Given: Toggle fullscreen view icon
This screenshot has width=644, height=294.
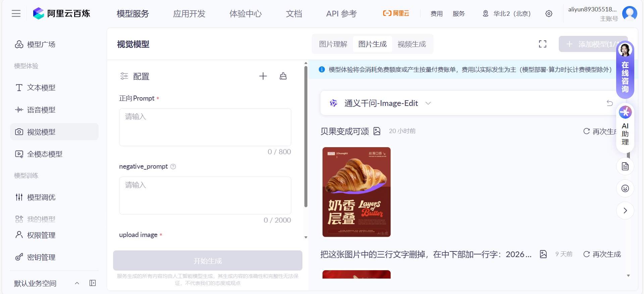Looking at the screenshot, I should tap(543, 44).
